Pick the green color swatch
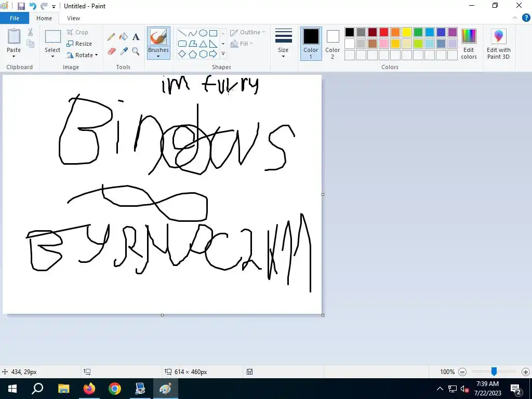 418,32
